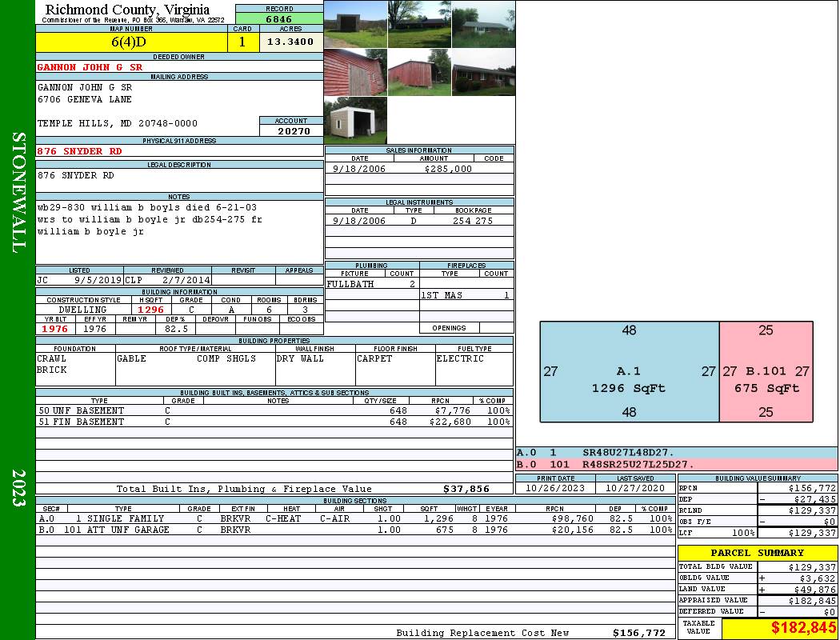The height and width of the screenshot is (640, 840).
Task: Open the brick house front photo
Action: (484, 72)
